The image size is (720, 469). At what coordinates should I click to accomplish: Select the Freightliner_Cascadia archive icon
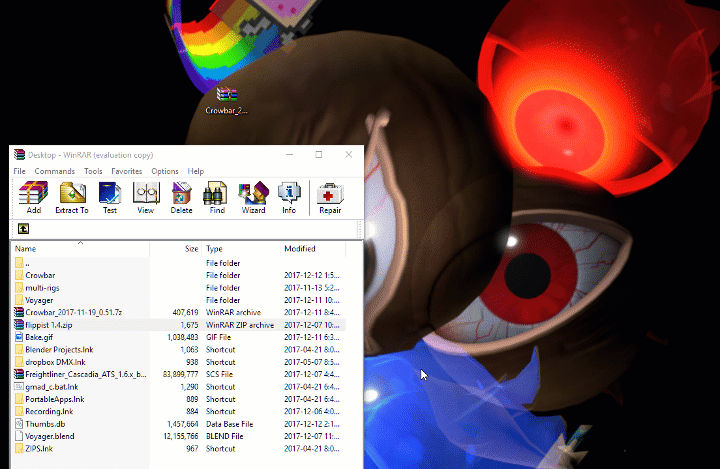[x=19, y=374]
